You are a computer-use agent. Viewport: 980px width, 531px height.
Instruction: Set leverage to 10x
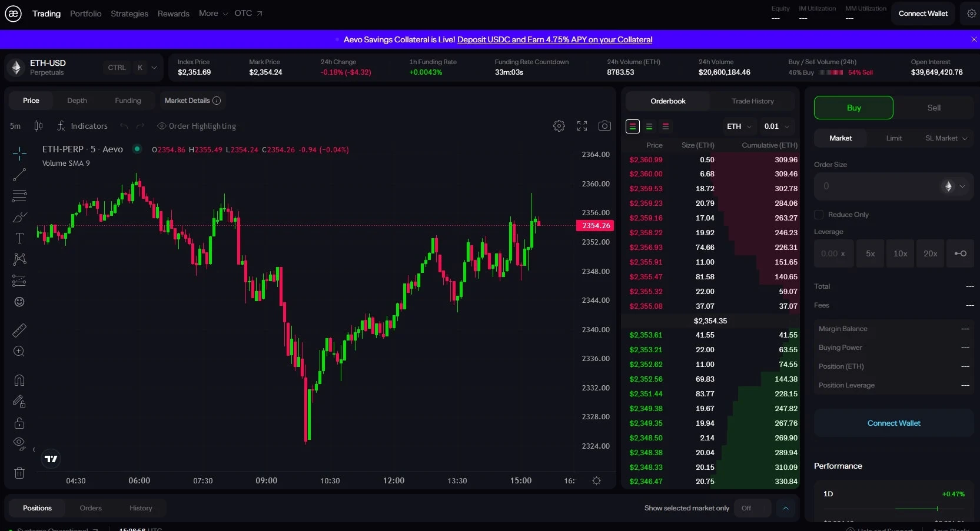coord(900,253)
